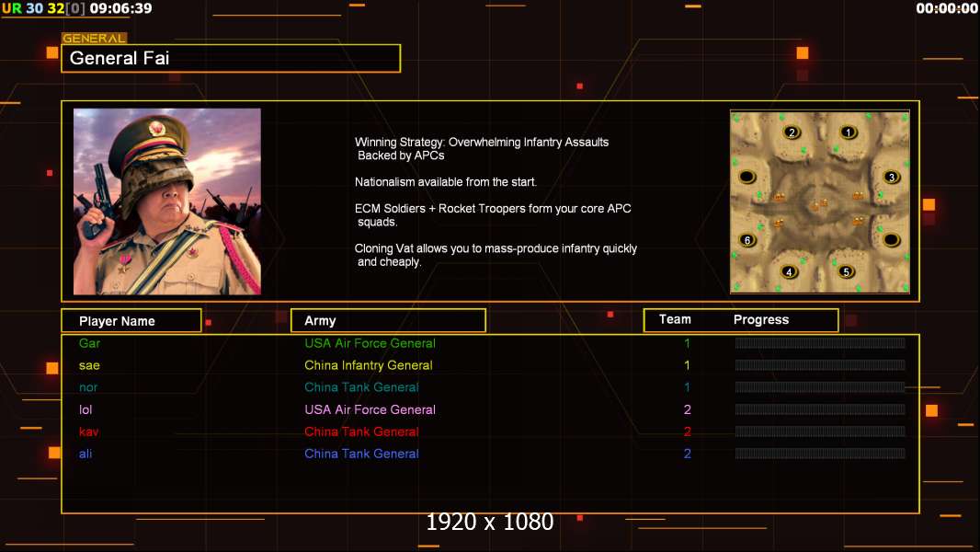Click kav's team number
Viewport: 980px width, 552px height.
pyautogui.click(x=688, y=431)
